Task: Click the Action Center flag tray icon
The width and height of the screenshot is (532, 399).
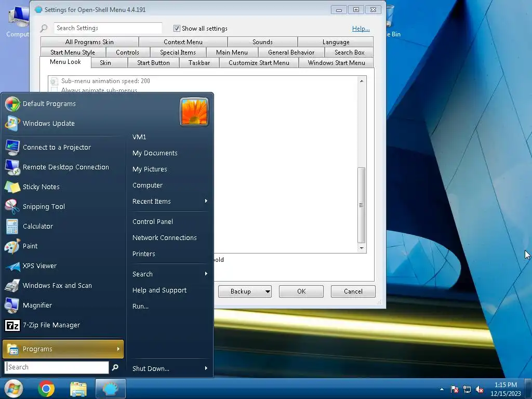Action: pyautogui.click(x=454, y=389)
